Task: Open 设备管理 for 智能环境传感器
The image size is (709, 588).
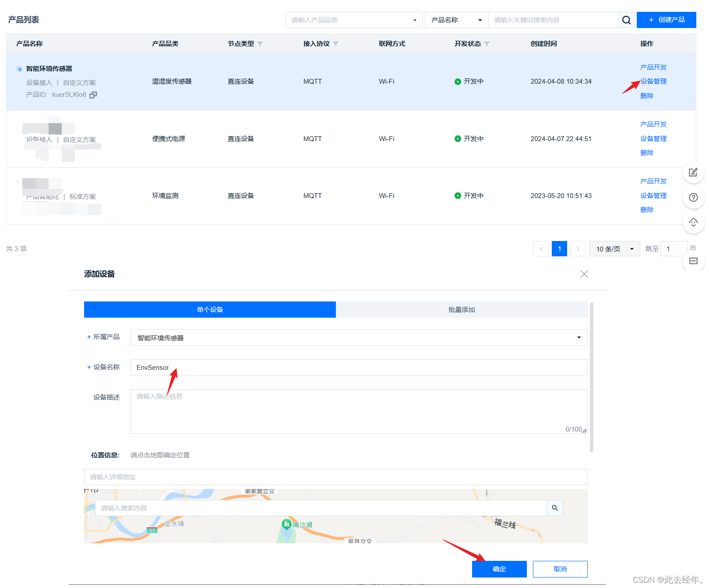Action: [653, 81]
